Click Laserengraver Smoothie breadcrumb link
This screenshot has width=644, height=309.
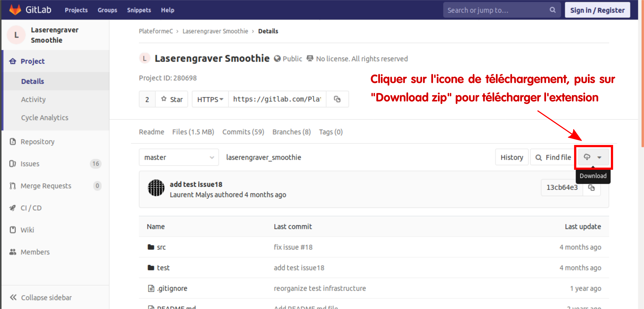(x=215, y=31)
